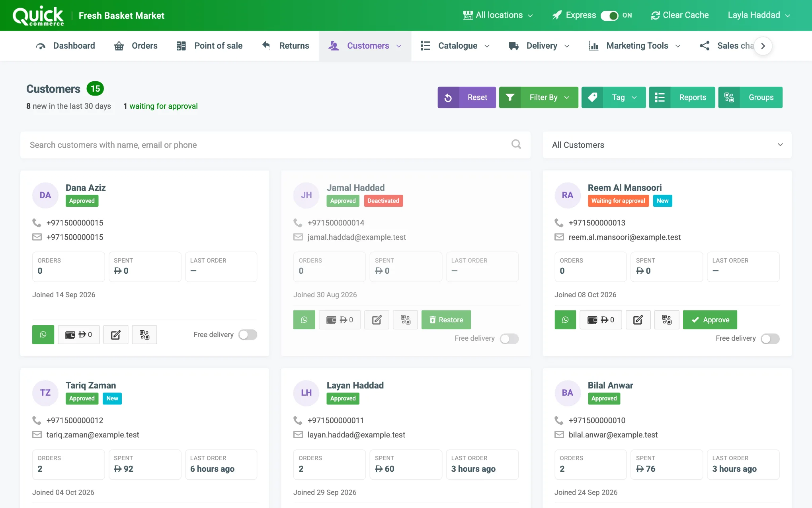Open WhatsApp chat for Jamal Haddad
Image resolution: width=812 pixels, height=508 pixels.
304,320
